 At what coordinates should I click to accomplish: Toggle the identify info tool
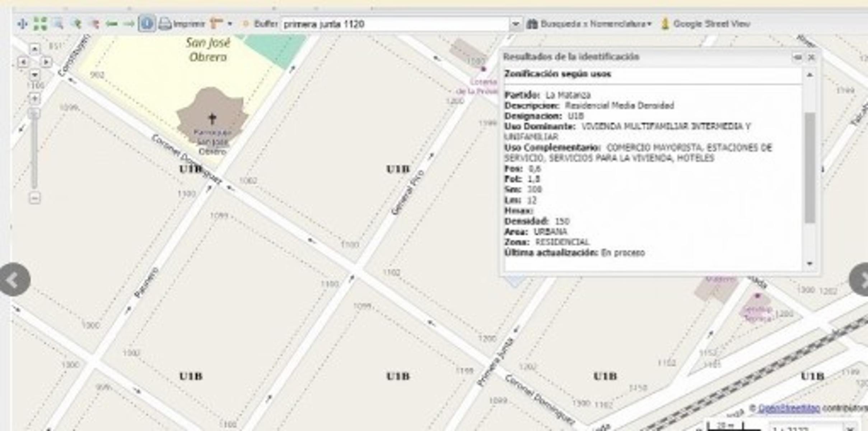pyautogui.click(x=146, y=24)
